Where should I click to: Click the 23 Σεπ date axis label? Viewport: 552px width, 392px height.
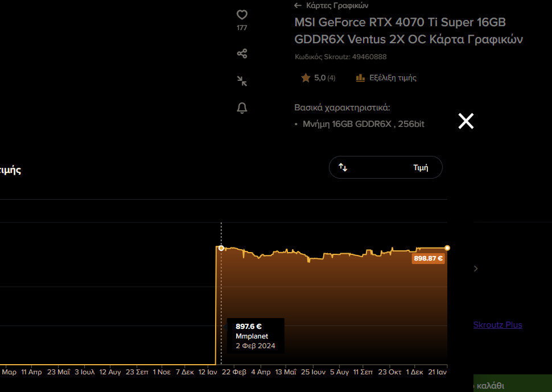pos(137,372)
